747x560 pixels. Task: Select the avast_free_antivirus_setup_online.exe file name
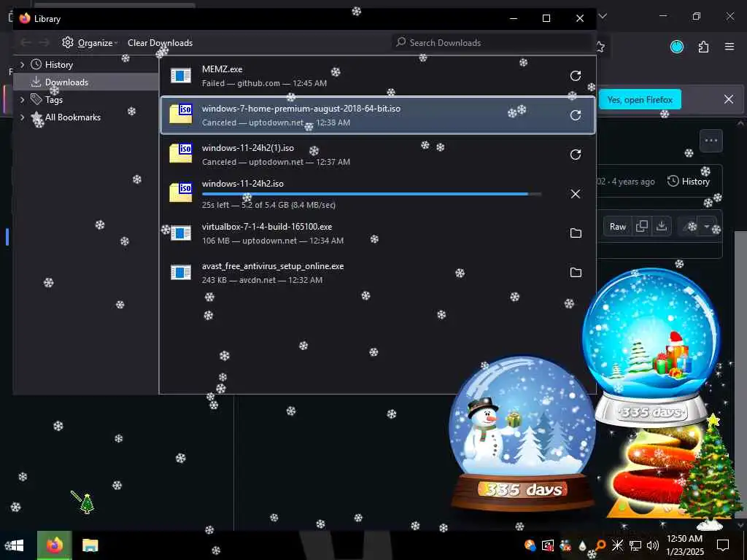pos(273,266)
